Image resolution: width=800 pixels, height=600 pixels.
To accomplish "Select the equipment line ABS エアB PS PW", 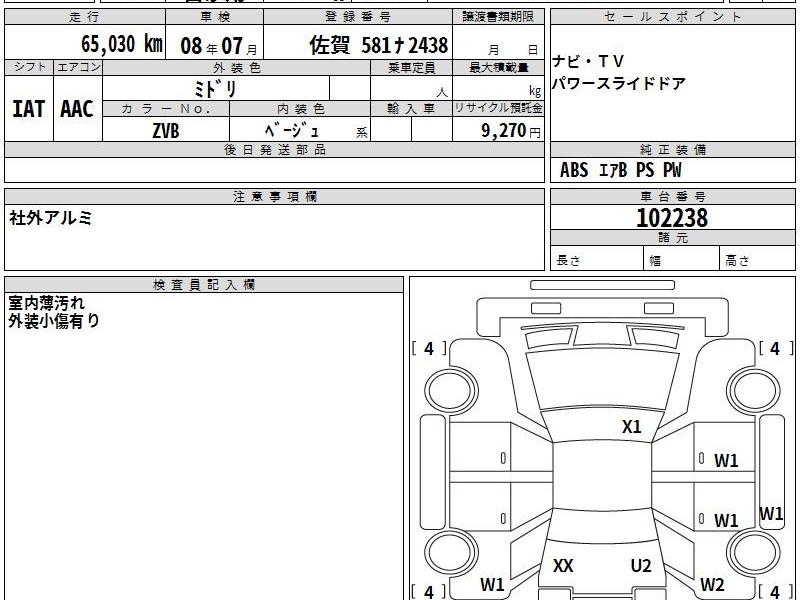I will [x=620, y=170].
